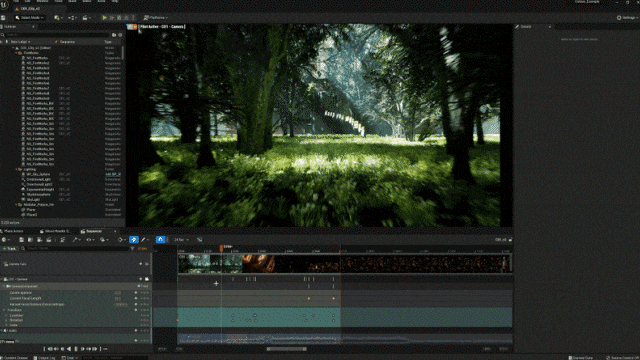
Task: Click the orange pilot camera viewport icon
Action: (135, 27)
